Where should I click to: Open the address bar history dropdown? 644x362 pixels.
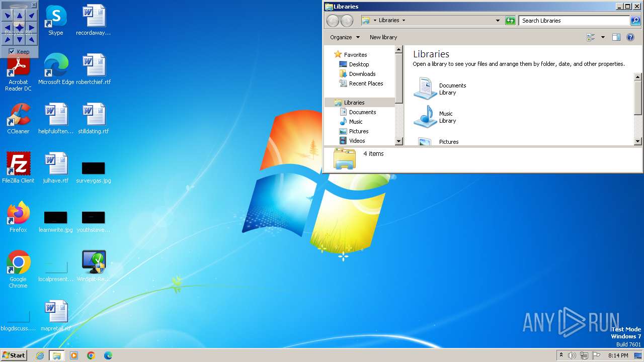coord(498,21)
